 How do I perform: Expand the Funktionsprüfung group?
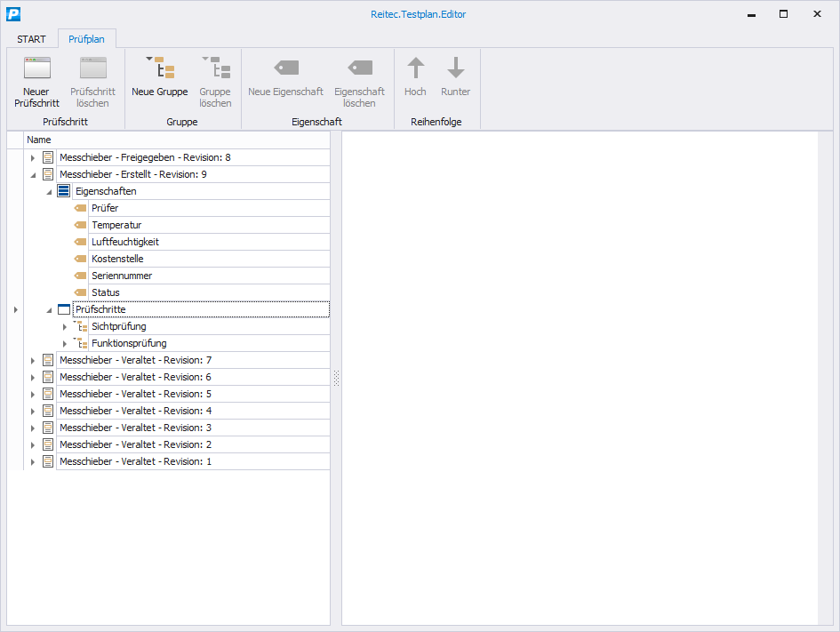pos(65,344)
